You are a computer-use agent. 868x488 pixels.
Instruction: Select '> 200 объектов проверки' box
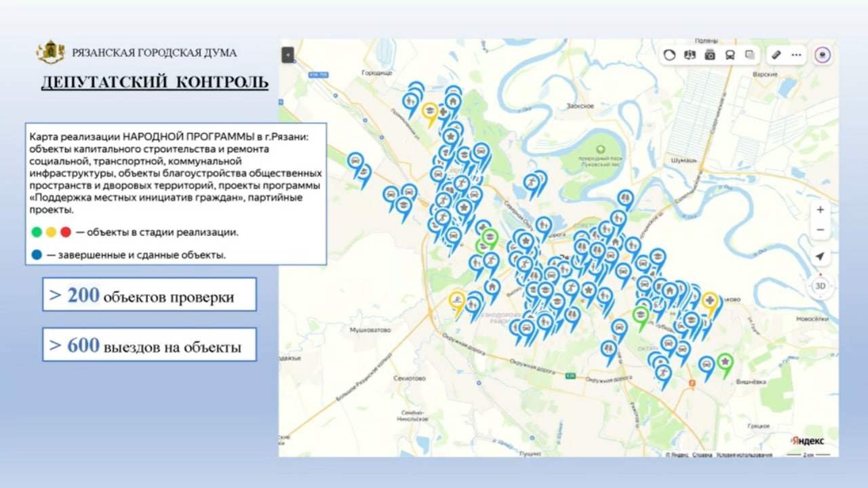tap(149, 294)
